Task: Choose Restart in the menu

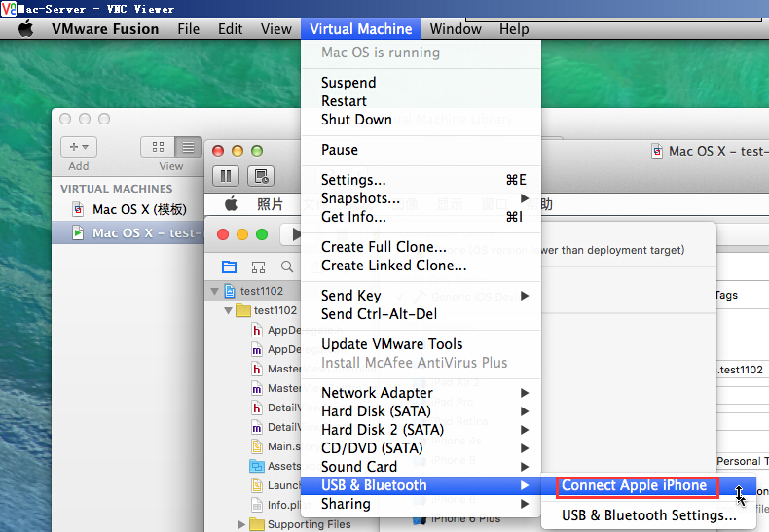Action: pyautogui.click(x=421, y=101)
